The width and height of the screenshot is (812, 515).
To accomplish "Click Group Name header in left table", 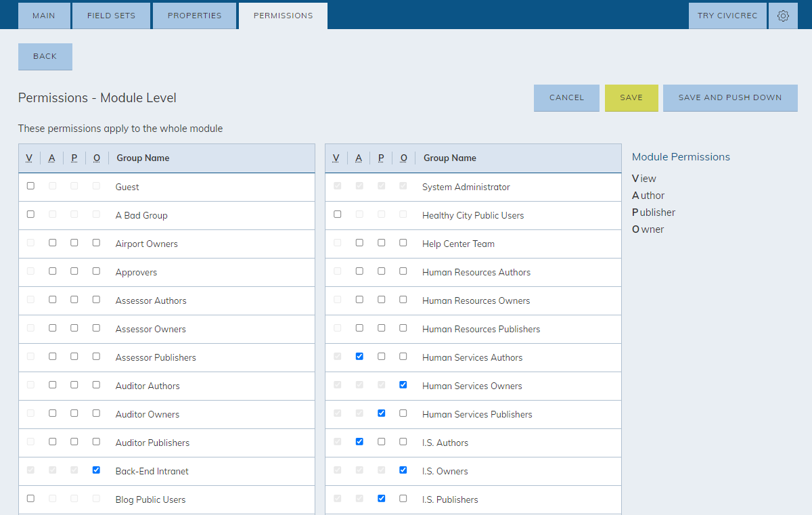I will [x=143, y=158].
